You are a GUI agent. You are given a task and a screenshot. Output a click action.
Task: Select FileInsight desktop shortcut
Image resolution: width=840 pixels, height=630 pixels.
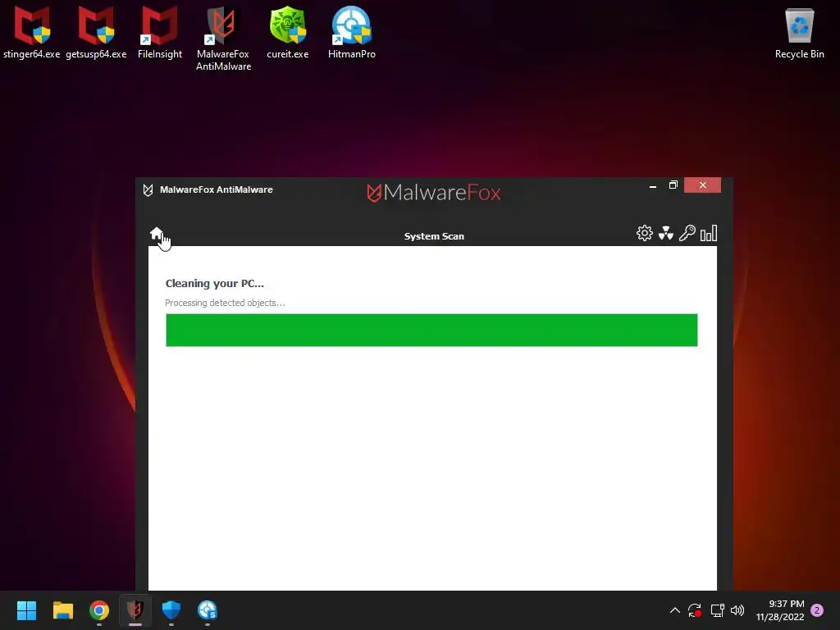coord(160,33)
